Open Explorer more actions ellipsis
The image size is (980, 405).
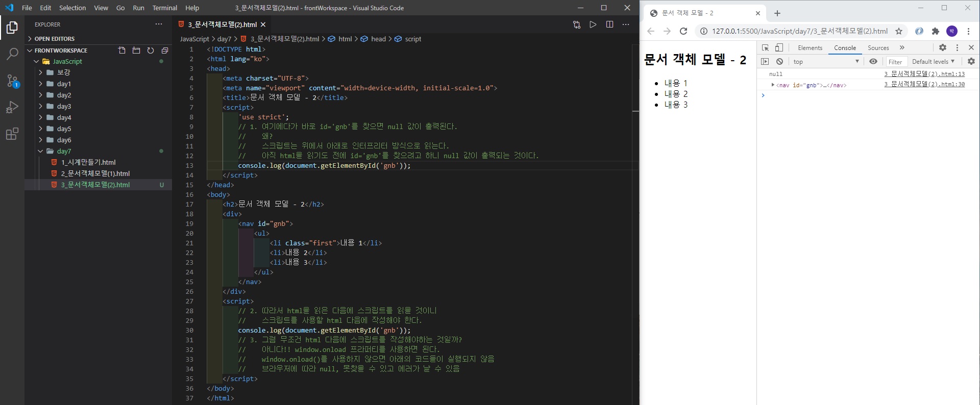(x=159, y=24)
